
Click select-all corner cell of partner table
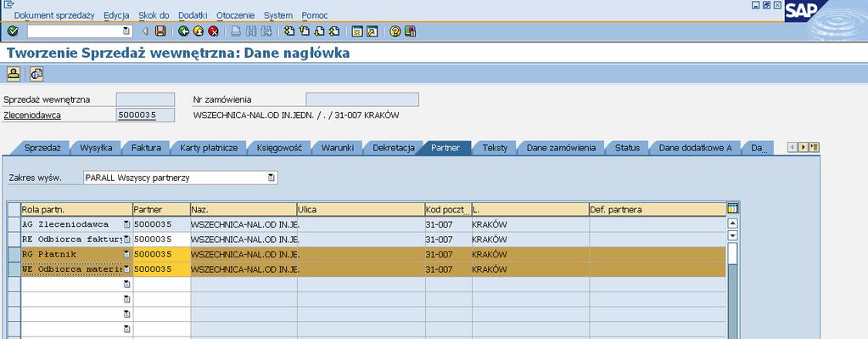coord(14,209)
